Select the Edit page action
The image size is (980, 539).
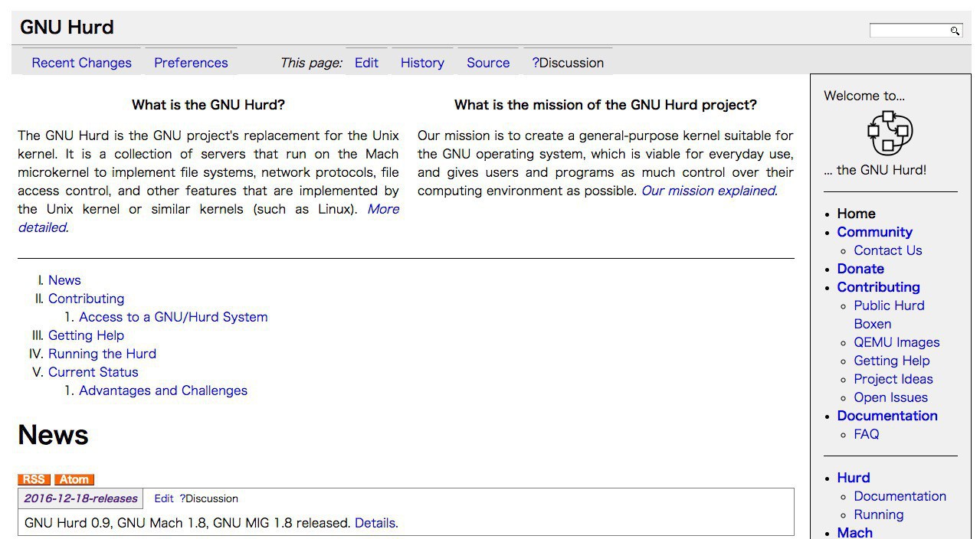(366, 63)
